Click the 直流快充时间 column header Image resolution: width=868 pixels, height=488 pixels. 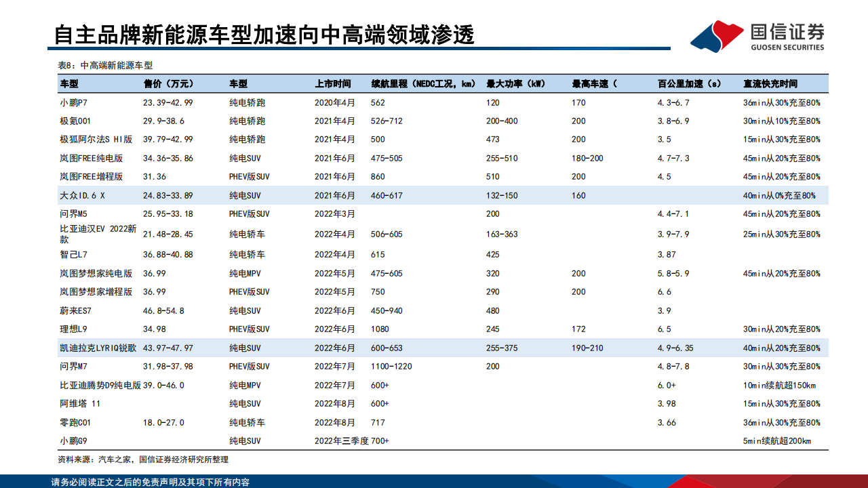click(x=770, y=84)
